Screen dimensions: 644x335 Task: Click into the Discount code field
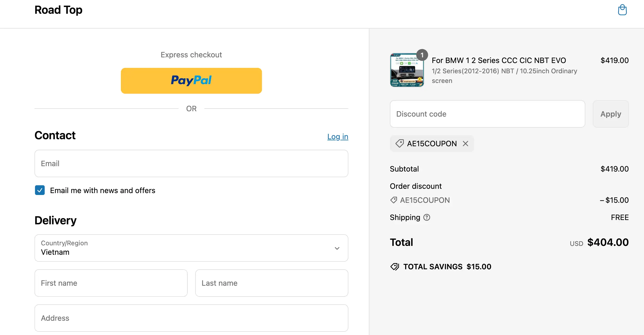pos(487,114)
